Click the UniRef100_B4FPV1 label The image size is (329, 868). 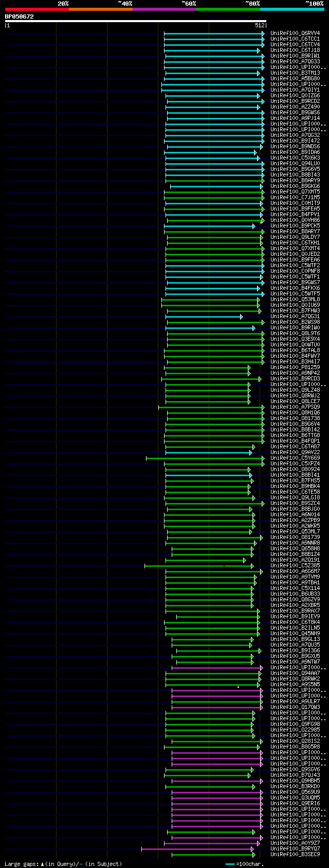[295, 214]
